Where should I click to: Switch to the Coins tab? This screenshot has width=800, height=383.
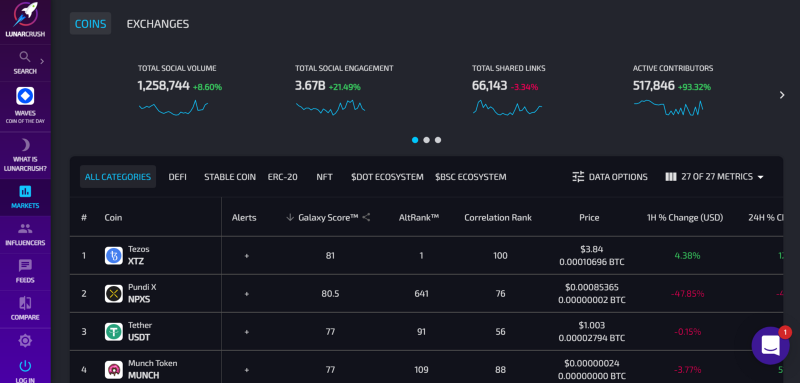coord(90,23)
